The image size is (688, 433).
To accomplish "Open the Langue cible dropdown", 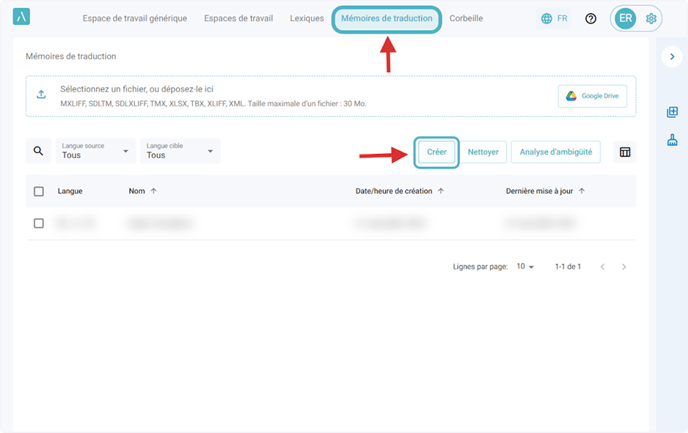I will [x=180, y=151].
